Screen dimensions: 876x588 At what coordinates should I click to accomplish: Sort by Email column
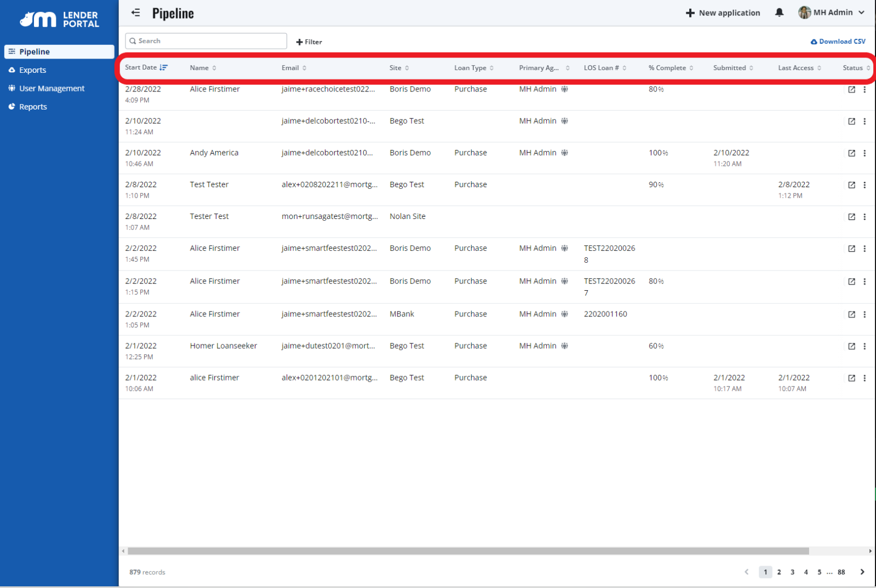point(294,68)
